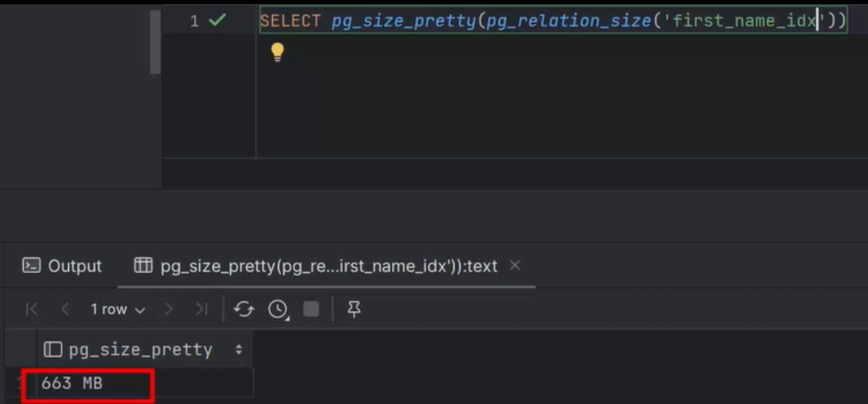This screenshot has height=404, width=868.
Task: Open the '1 row' page size dropdown
Action: point(118,309)
